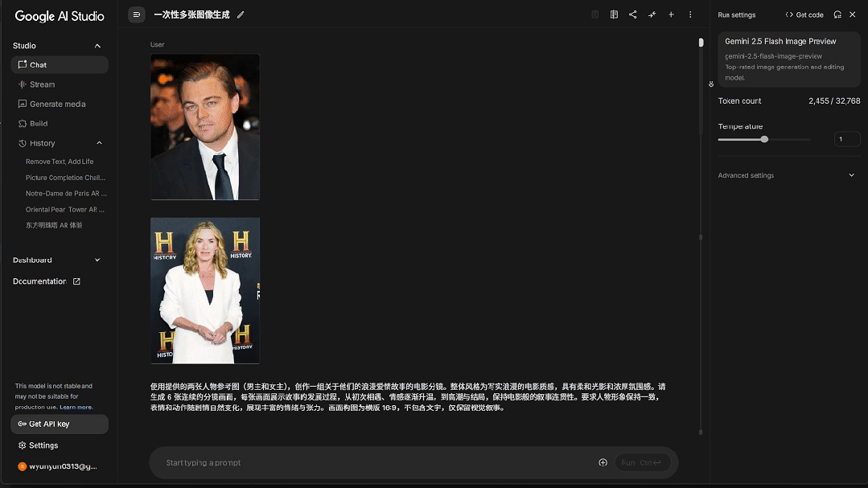The image size is (868, 488).
Task: Open Get code dialog
Action: point(804,14)
